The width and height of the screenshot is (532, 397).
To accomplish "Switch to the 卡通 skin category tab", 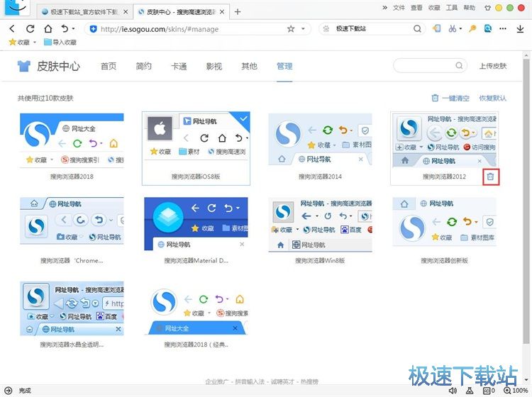I will click(x=179, y=67).
